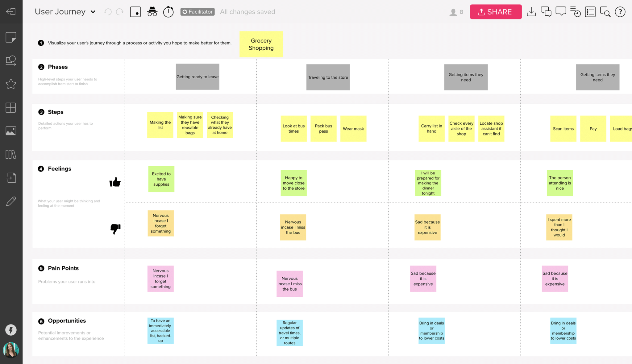Select the Grocery Shopping yellow sticky note

tap(261, 44)
